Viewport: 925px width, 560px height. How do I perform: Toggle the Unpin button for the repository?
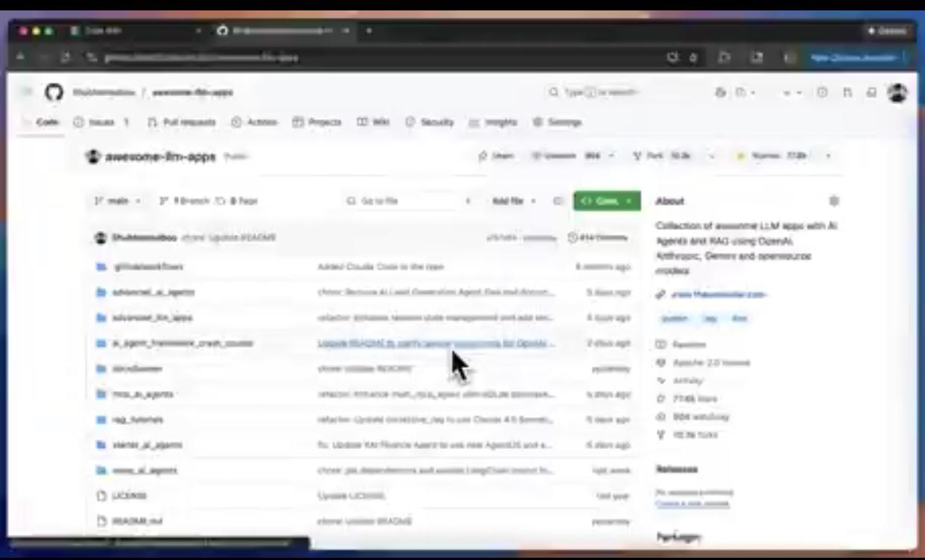tap(497, 156)
